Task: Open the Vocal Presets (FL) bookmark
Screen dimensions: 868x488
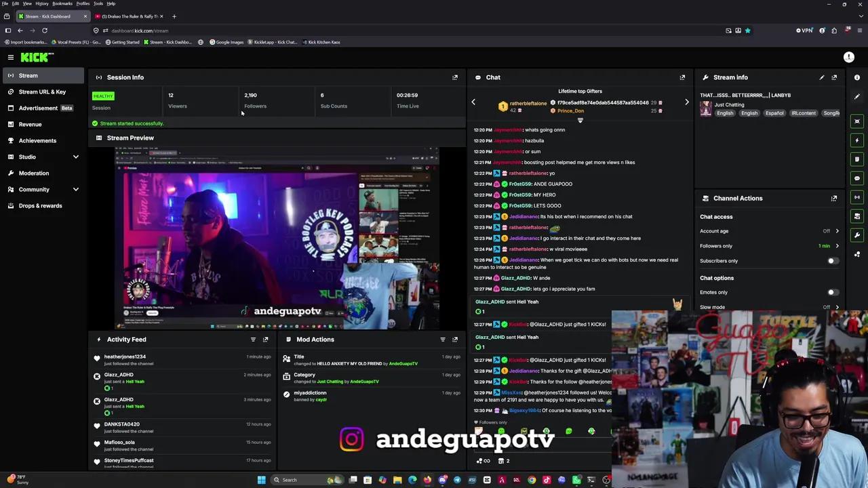Action: pos(76,42)
